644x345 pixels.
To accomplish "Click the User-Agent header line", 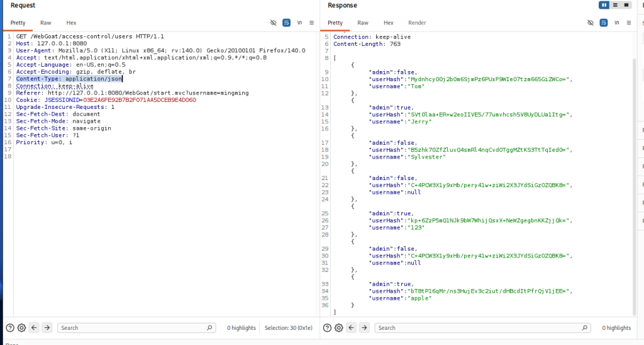I will tap(160, 50).
